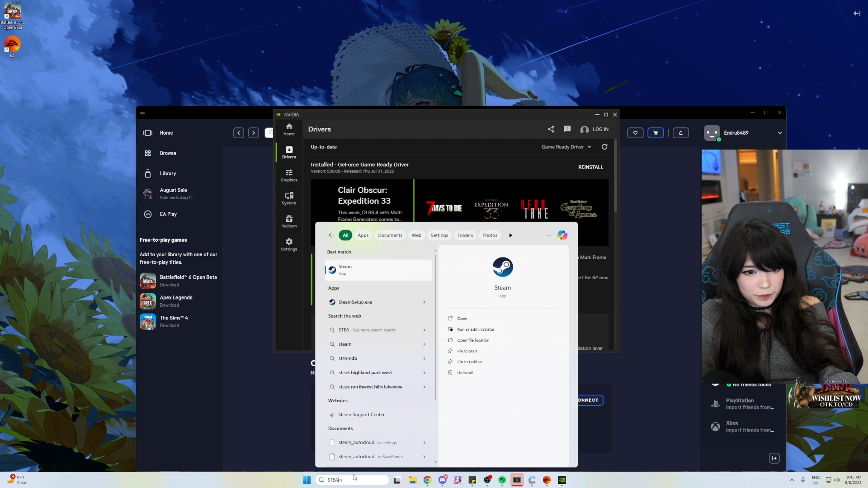The image size is (868, 488).
Task: Open Steam Support Center website result
Action: point(378,415)
